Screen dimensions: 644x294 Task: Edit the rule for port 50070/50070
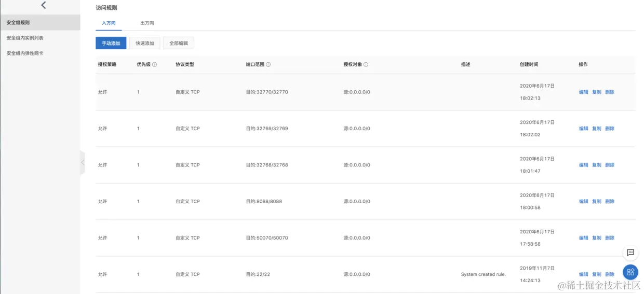(584, 238)
